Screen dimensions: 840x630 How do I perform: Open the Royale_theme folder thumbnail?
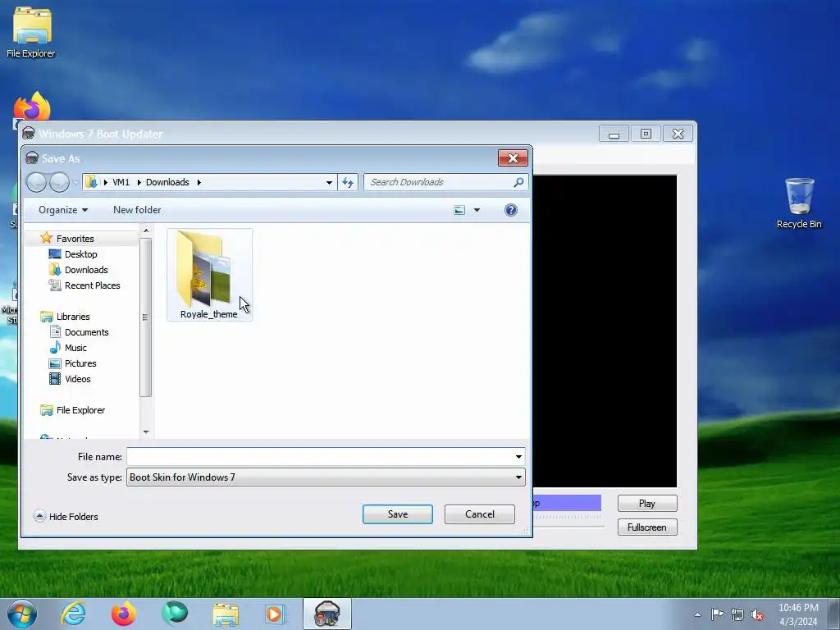pyautogui.click(x=209, y=274)
